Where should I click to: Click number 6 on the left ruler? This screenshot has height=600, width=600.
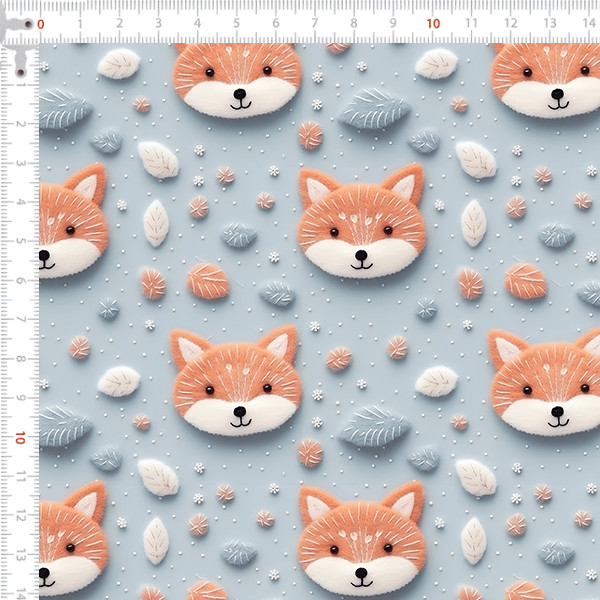[x=20, y=281]
